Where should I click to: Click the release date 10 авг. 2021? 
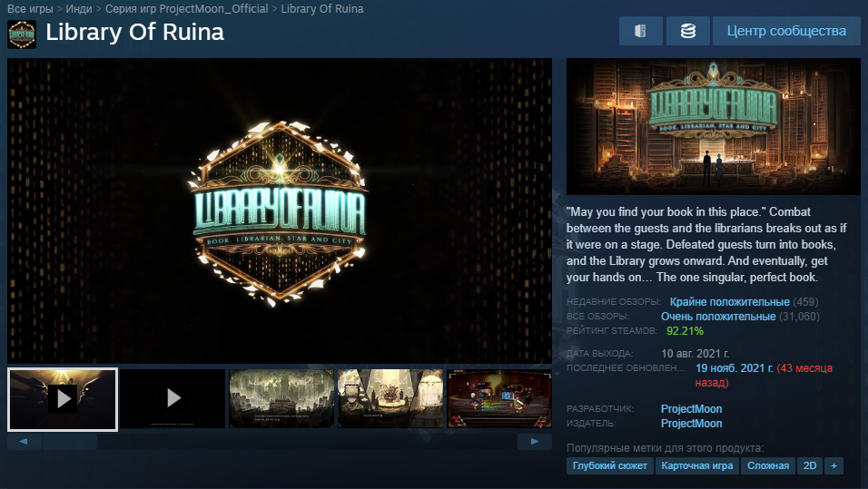pyautogui.click(x=695, y=354)
